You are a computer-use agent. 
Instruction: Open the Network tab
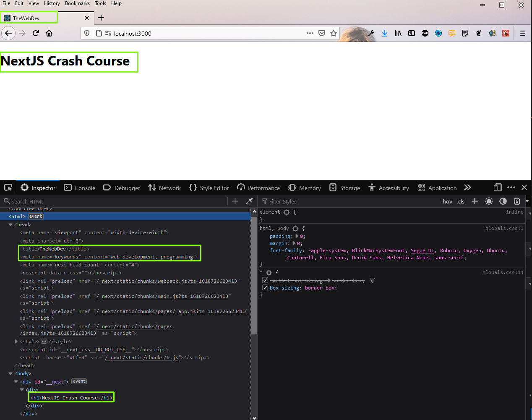pos(164,188)
